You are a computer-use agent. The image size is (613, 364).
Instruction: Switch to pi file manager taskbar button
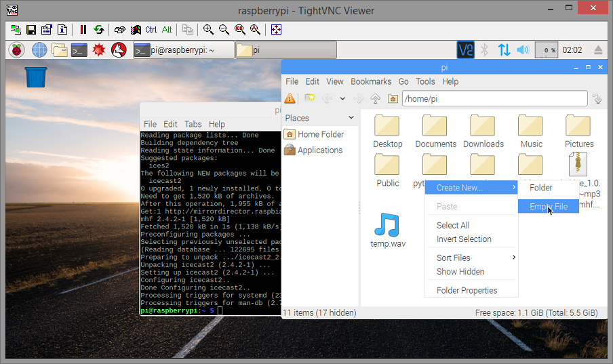pos(286,50)
